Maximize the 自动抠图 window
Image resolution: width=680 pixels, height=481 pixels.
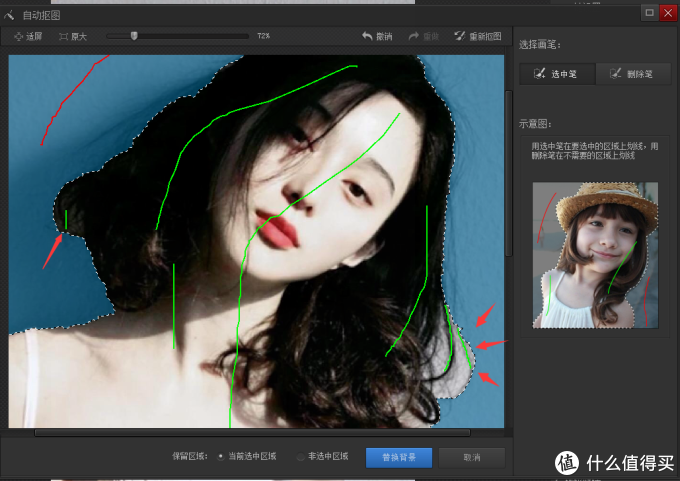pos(649,13)
